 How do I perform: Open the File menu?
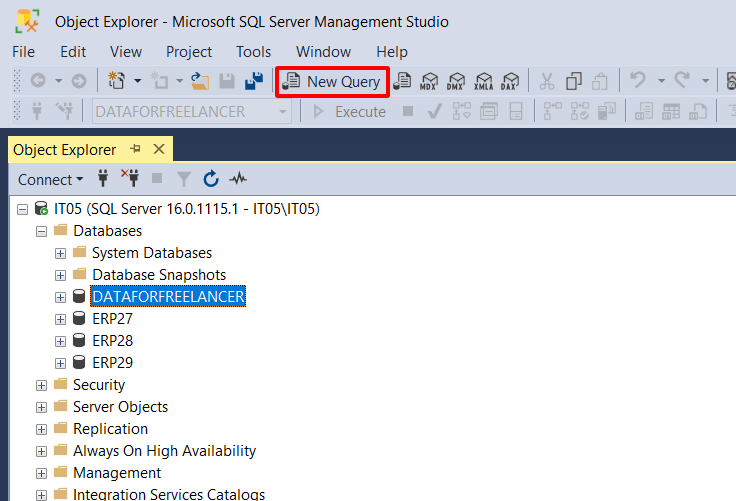[x=23, y=52]
